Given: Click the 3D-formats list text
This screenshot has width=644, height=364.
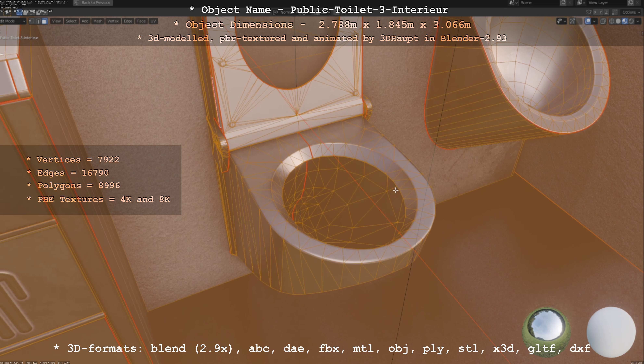Looking at the screenshot, I should tap(322, 348).
